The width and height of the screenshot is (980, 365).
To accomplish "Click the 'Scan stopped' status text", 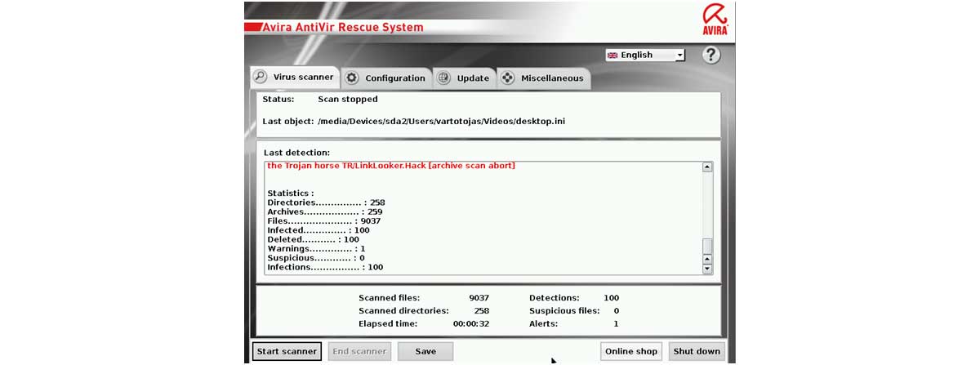I will coord(348,99).
